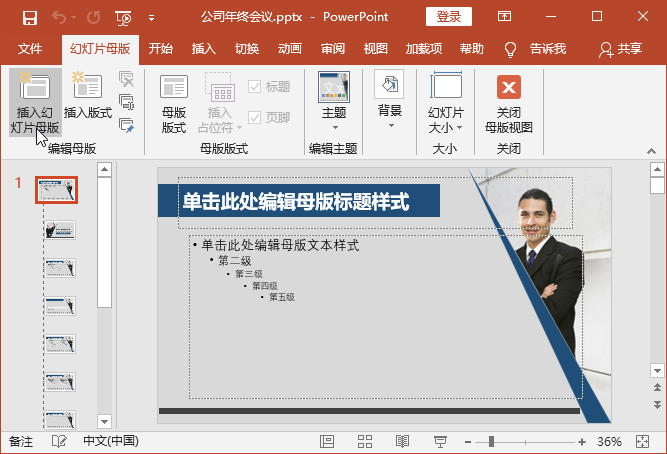This screenshot has height=454, width=667.
Task: Click the 告诉我 lightbulb search box
Action: (535, 49)
